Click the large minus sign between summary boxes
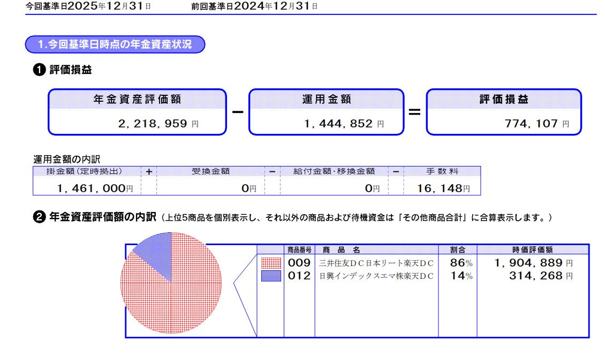Image resolution: width=605 pixels, height=364 pixels. point(238,112)
